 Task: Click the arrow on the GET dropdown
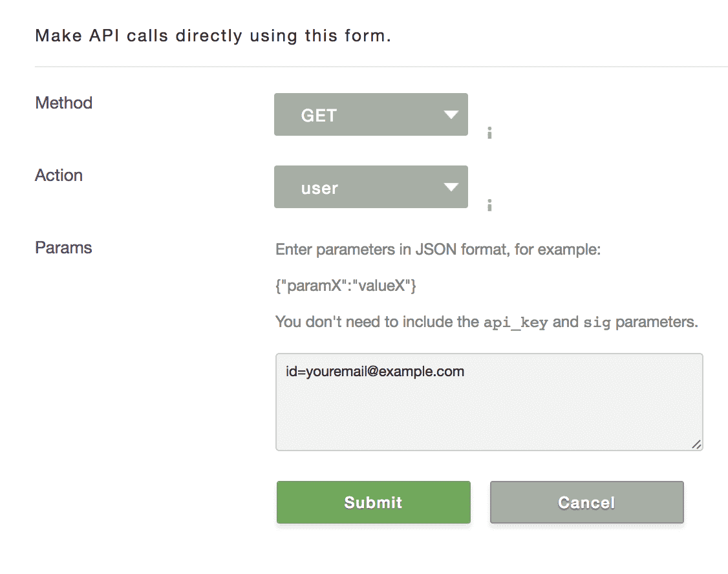[451, 115]
